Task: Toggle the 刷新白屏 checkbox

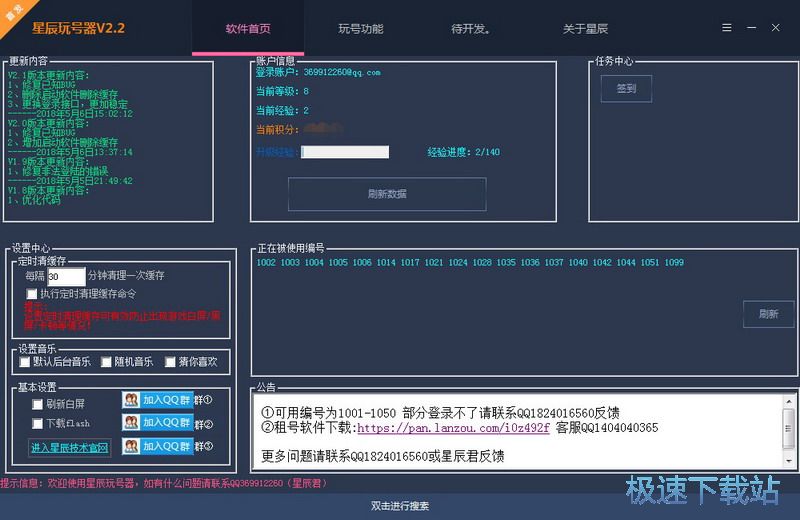Action: pyautogui.click(x=38, y=405)
